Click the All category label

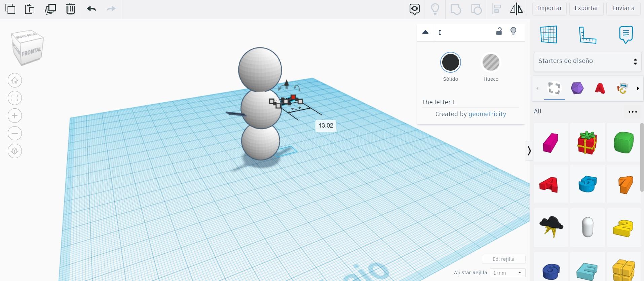pyautogui.click(x=538, y=111)
